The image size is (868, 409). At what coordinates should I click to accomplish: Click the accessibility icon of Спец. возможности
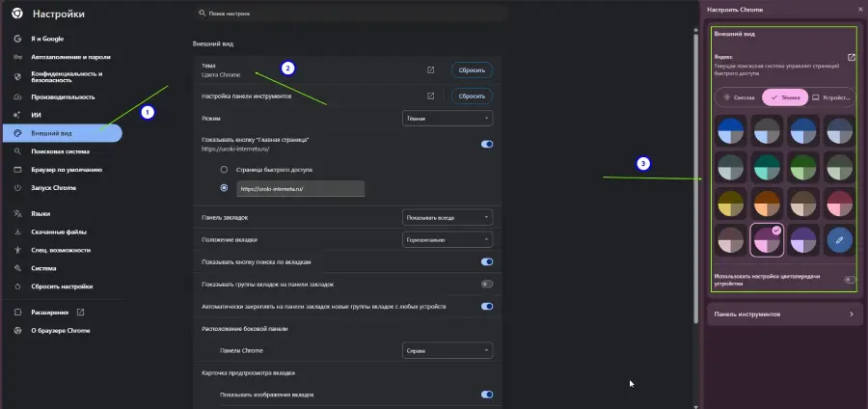pos(17,250)
